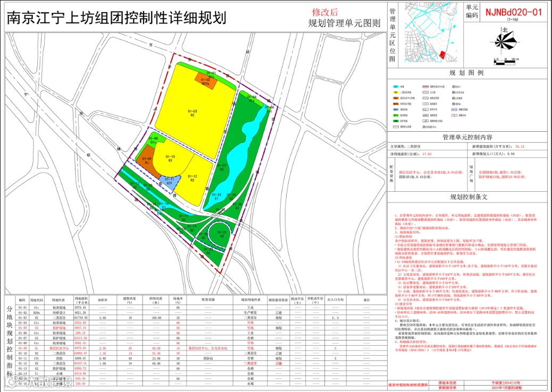Viewport: 552px width, 392px height.
Task: Click the 宁政复[2014]12号 footer text
Action: pos(506,383)
